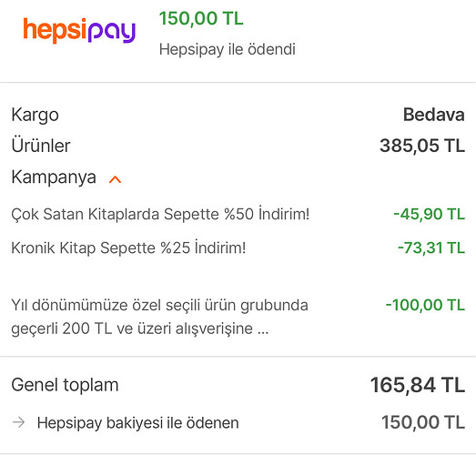Click the -73,31 TL discount amount
This screenshot has height=455, width=476.
click(431, 248)
